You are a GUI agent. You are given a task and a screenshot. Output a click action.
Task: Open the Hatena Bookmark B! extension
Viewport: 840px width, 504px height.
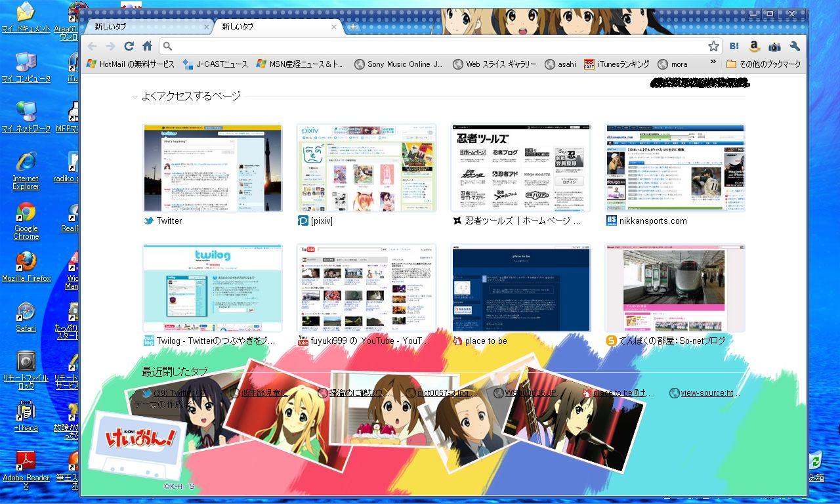pyautogui.click(x=734, y=46)
